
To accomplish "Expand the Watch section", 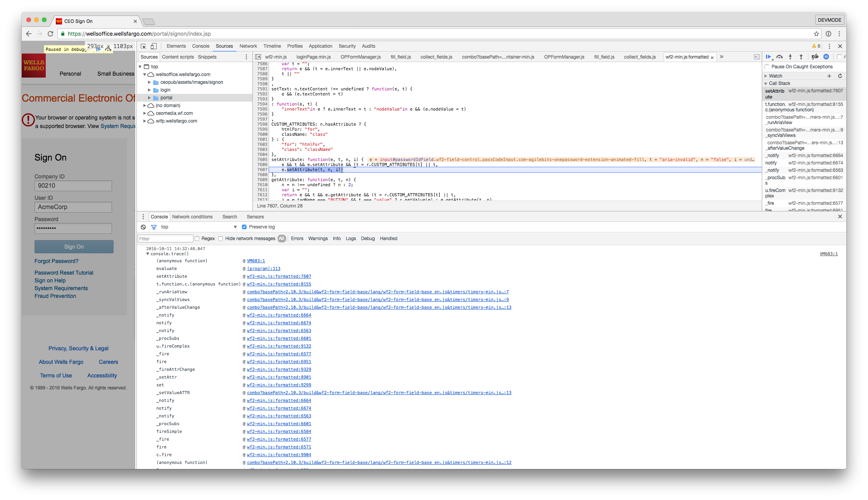I will tap(766, 76).
